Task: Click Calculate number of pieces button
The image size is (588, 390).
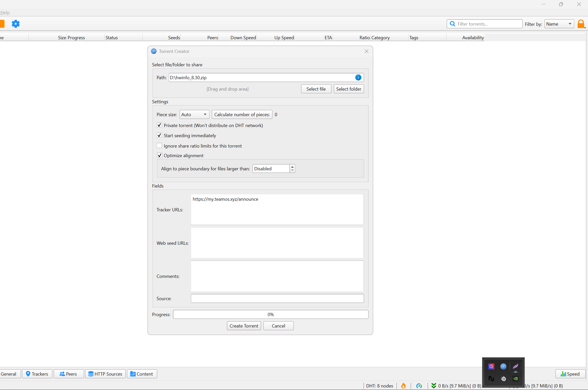Action: click(x=242, y=114)
